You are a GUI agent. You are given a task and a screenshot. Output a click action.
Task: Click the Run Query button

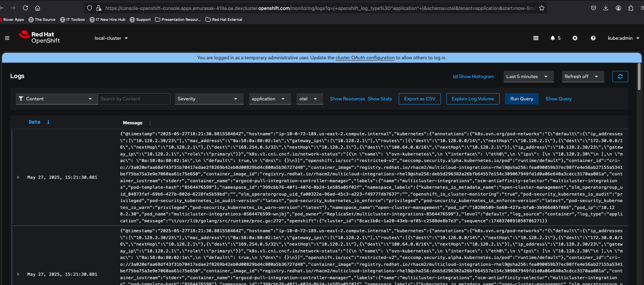pos(522,99)
